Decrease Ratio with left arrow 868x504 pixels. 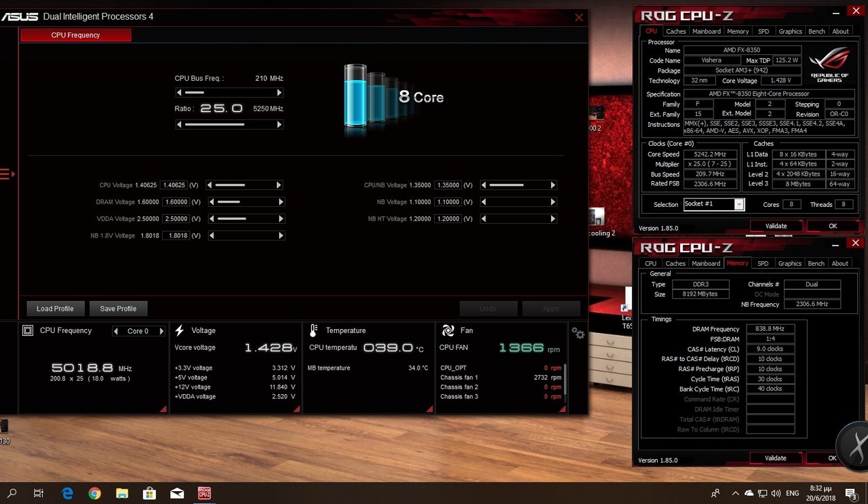coord(179,124)
